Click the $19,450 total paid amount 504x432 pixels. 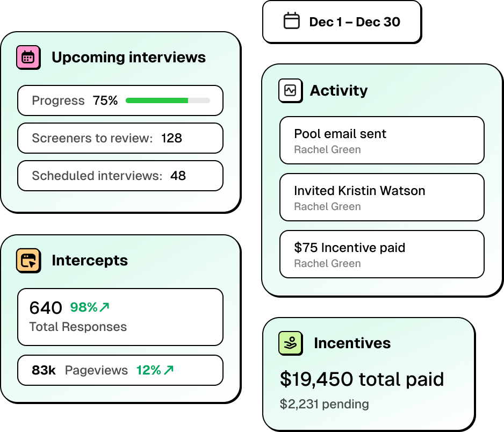point(362,379)
